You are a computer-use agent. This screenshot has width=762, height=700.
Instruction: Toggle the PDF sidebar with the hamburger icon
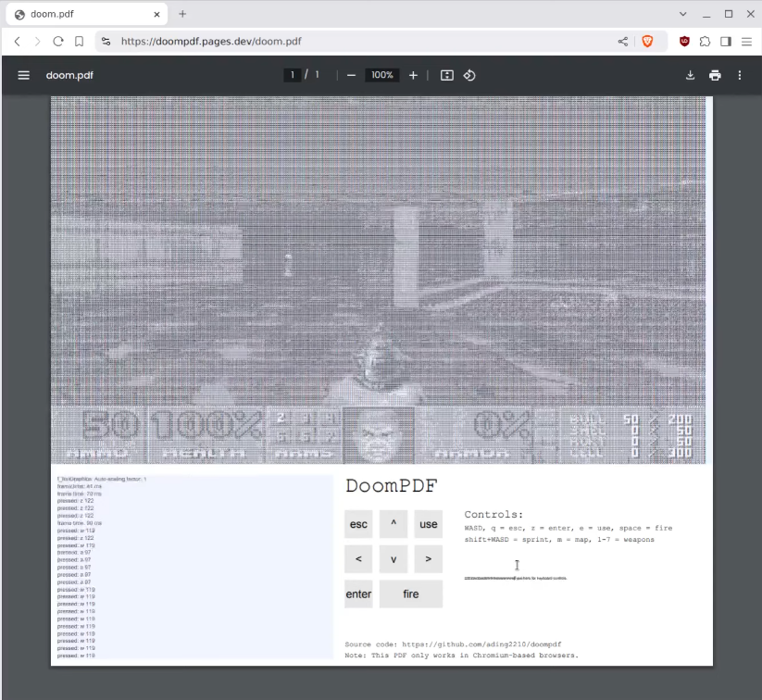pyautogui.click(x=23, y=75)
